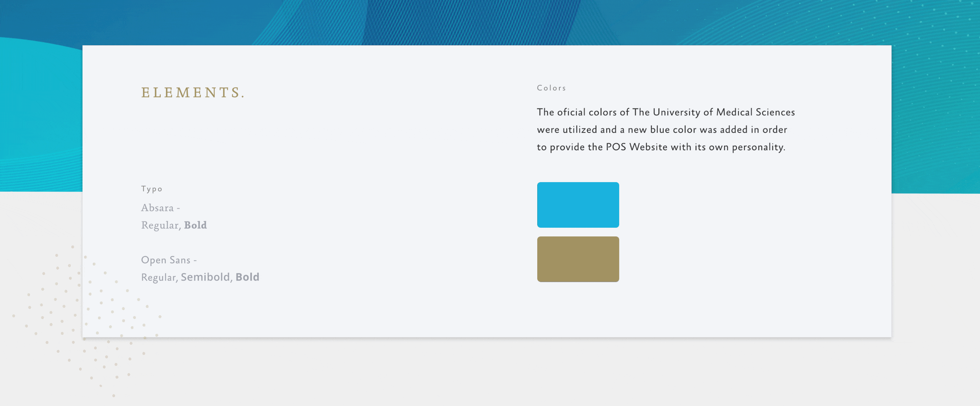Click the 'POS Website' text
Viewport: 980px width, 406px height.
coord(636,147)
